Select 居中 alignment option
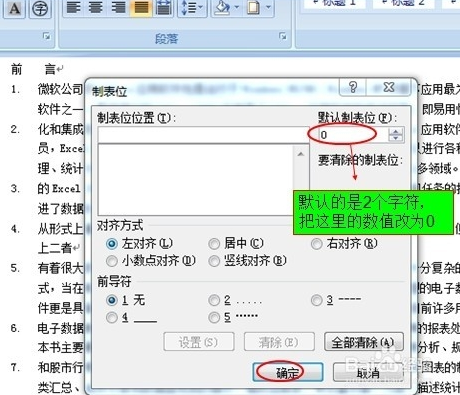 236,244
